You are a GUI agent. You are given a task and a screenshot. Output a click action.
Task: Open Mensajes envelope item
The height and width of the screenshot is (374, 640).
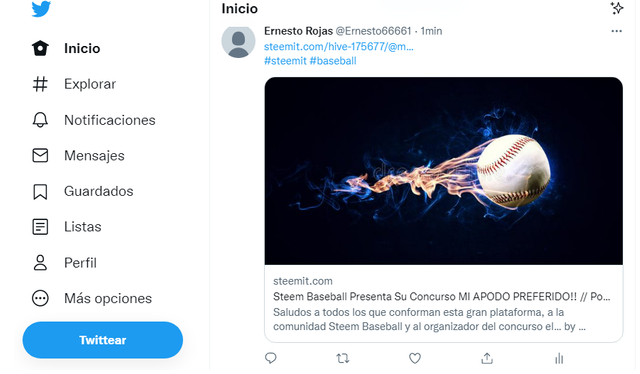coord(78,156)
